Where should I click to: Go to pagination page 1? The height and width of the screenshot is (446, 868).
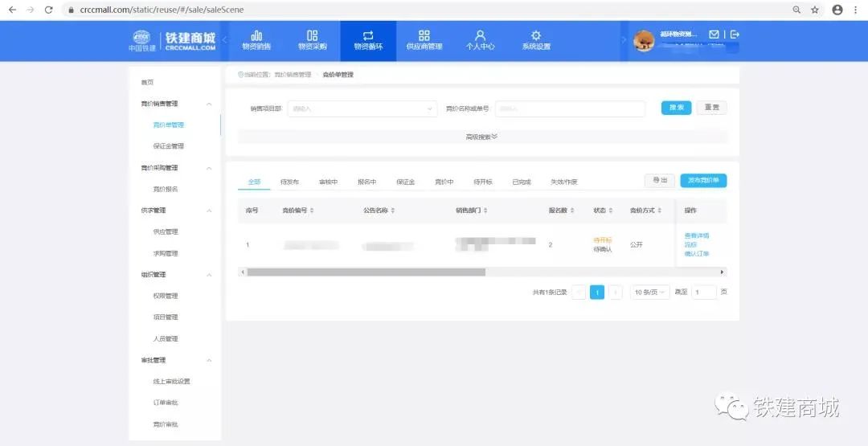coord(597,293)
